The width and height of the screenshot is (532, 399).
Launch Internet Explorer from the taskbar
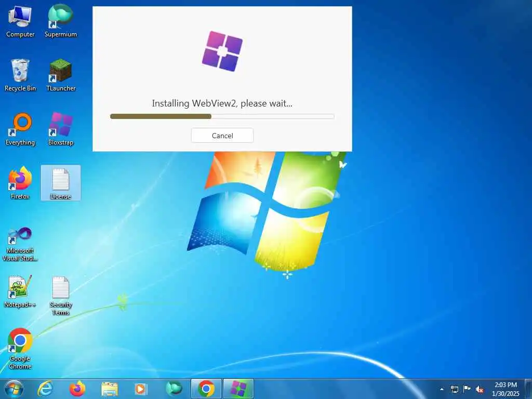point(45,389)
